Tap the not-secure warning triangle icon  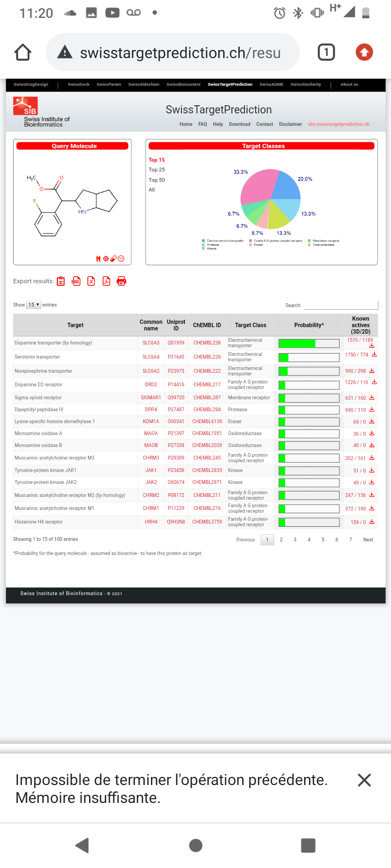point(65,53)
